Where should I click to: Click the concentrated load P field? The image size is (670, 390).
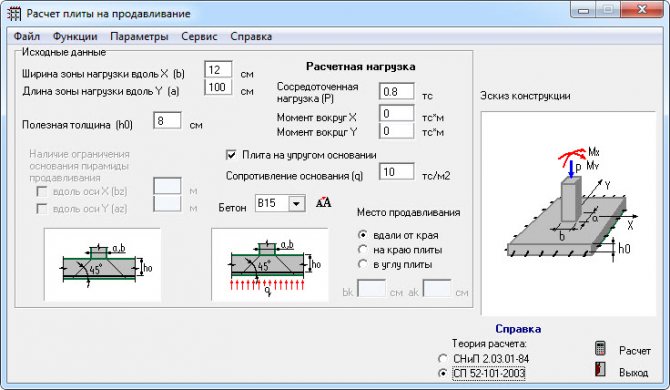[397, 92]
